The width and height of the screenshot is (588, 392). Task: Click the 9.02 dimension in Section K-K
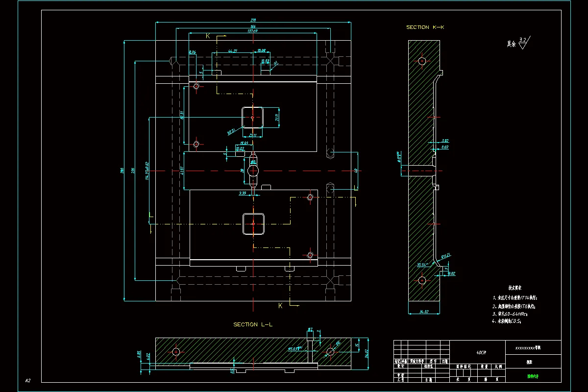[x=452, y=273]
